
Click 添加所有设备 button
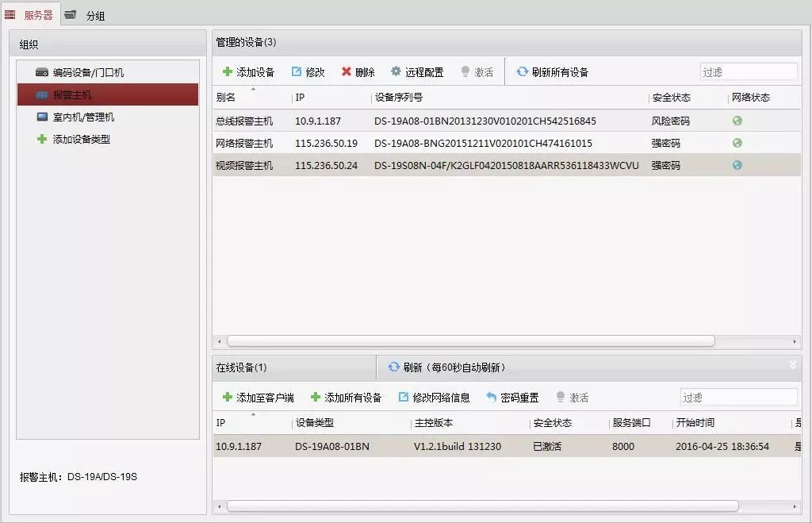[x=346, y=398]
